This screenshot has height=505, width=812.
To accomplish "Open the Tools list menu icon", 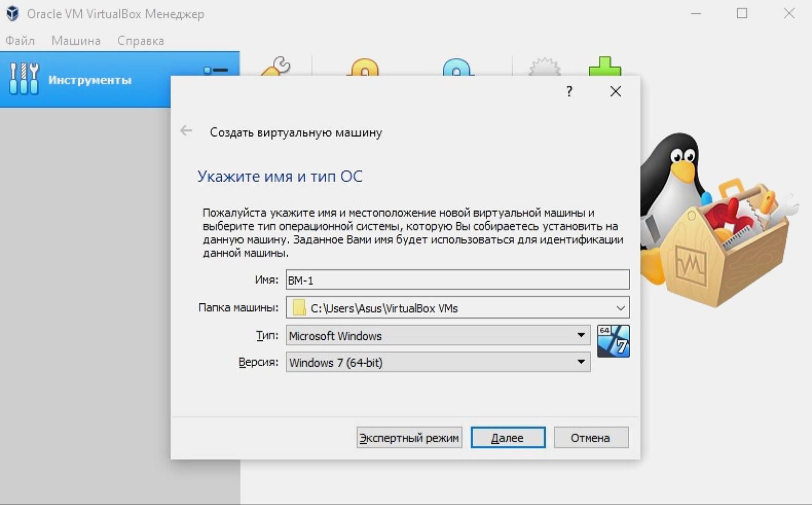I will (x=216, y=70).
